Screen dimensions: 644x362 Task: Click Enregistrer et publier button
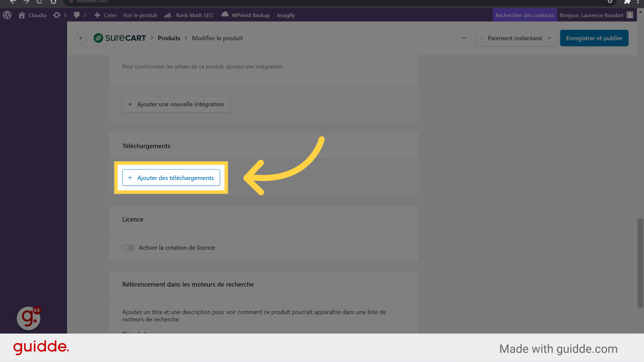pyautogui.click(x=594, y=38)
